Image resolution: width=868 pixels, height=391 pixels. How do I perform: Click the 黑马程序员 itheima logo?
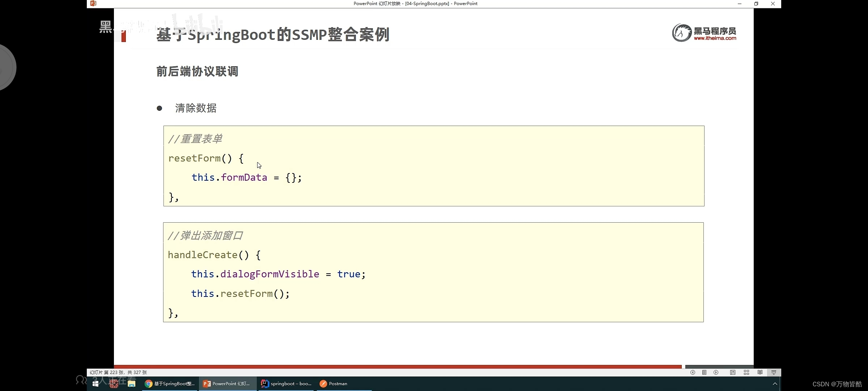point(704,33)
